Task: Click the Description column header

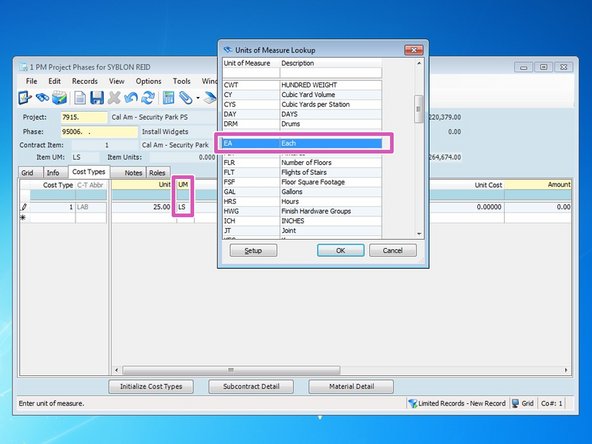Action: [x=331, y=63]
